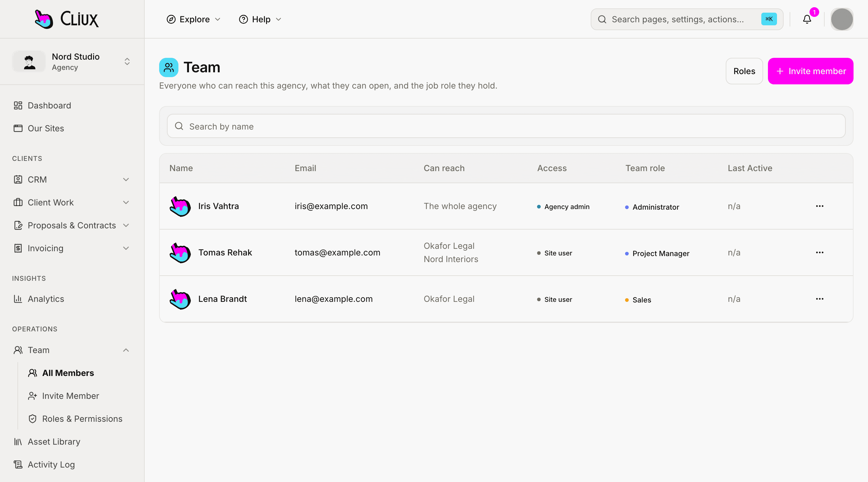Open the Nord Studio workspace switcher chevrons

pos(127,61)
